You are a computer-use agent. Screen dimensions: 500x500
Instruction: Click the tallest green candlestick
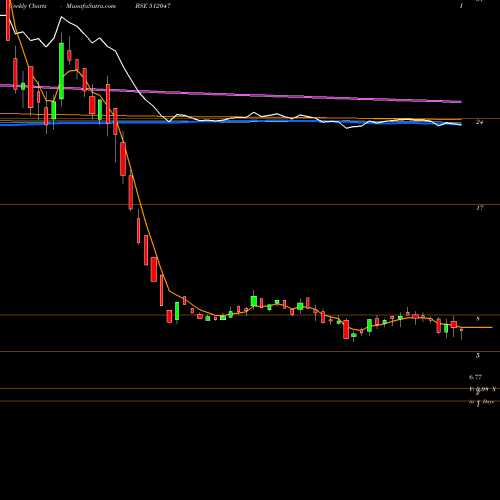(x=62, y=71)
